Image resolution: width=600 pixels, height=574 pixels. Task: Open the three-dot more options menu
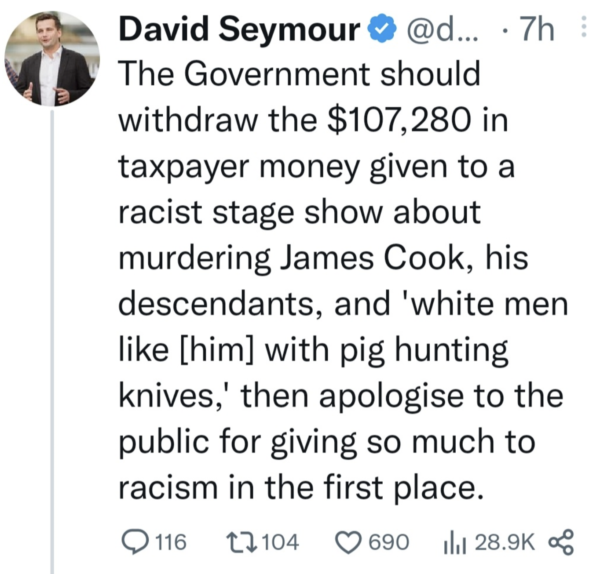(x=584, y=32)
